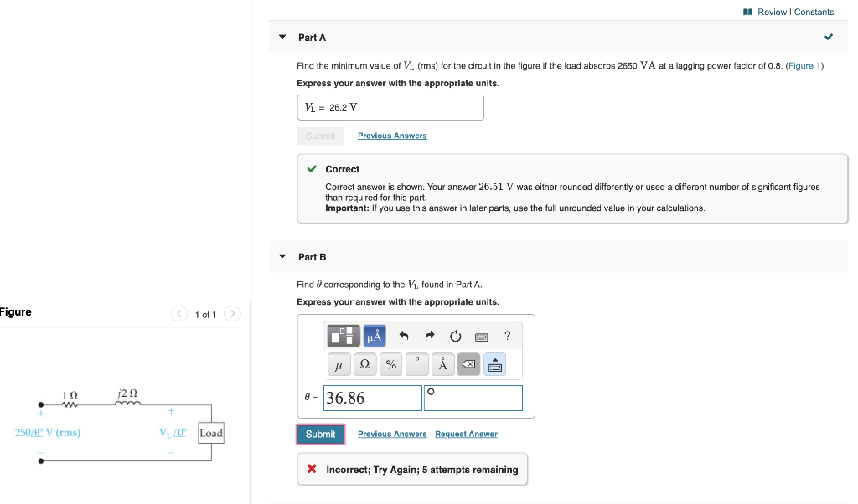Show keyboard shortcuts icon in top toolbar row

pyautogui.click(x=482, y=337)
